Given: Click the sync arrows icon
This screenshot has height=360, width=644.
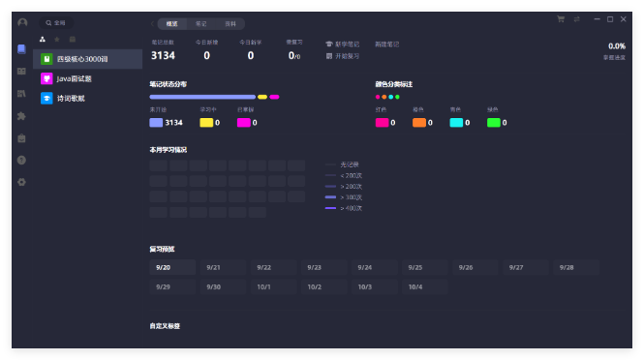Looking at the screenshot, I should click(577, 19).
